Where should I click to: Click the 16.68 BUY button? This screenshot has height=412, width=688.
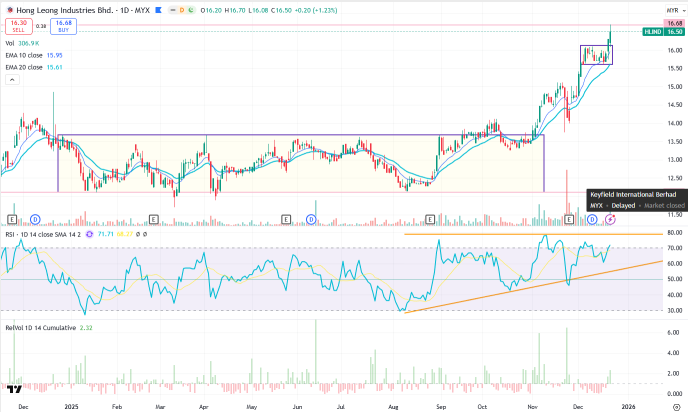click(64, 26)
